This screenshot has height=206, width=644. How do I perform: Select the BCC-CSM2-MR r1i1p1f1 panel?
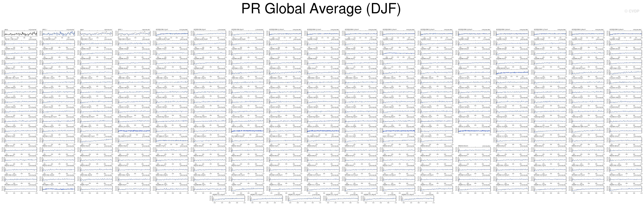point(58,43)
